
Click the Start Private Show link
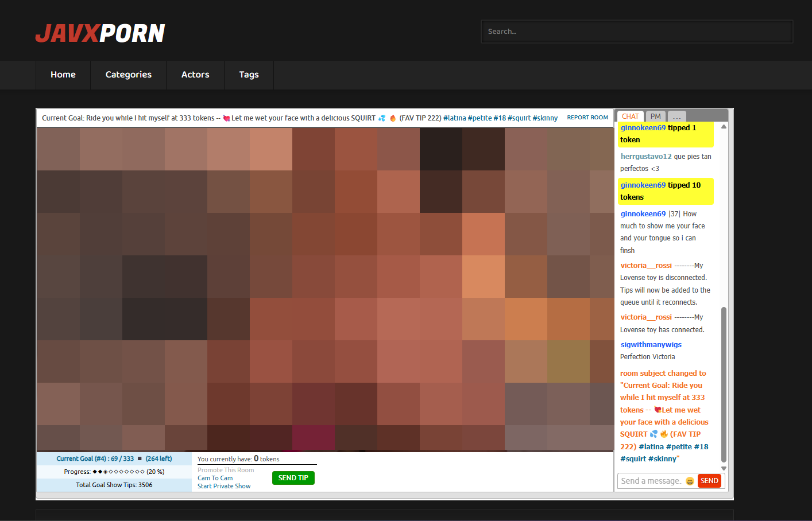point(224,486)
